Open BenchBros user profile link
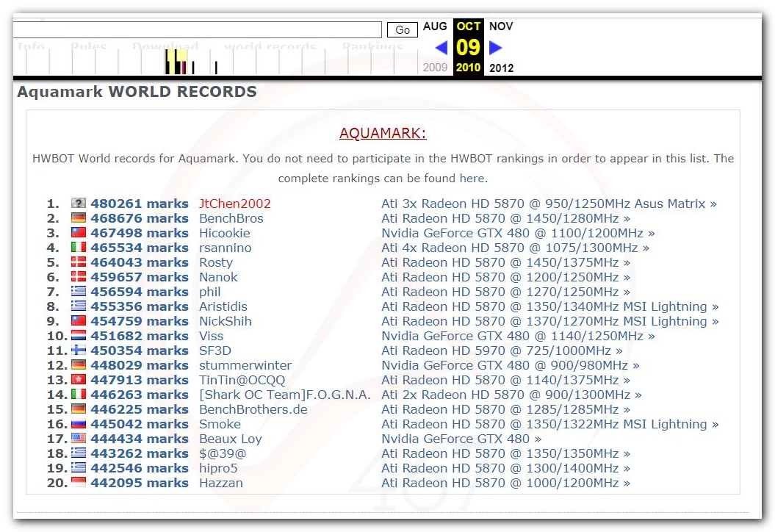Viewport: 775px width, 532px height. [231, 218]
